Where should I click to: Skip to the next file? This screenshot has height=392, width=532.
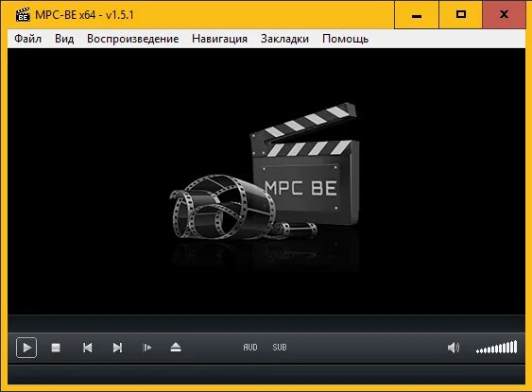click(117, 348)
